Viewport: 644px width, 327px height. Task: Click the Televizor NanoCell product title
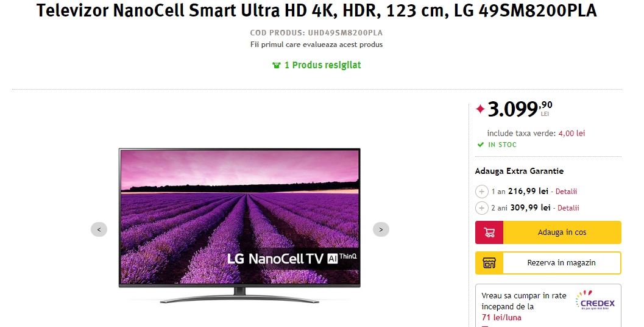[x=317, y=11]
